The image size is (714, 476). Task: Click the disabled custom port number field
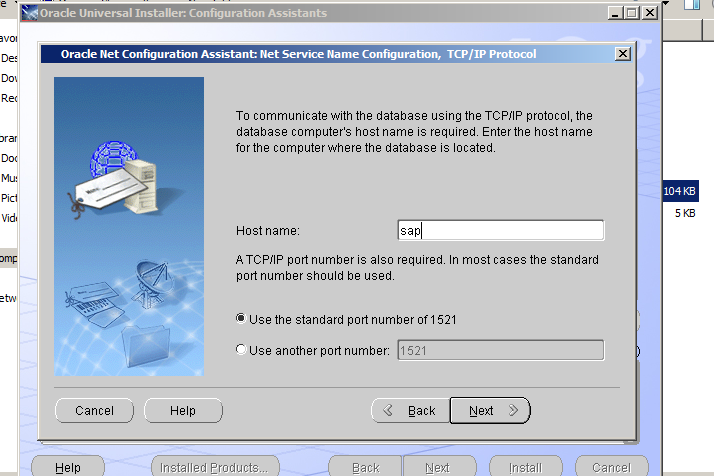(x=501, y=350)
